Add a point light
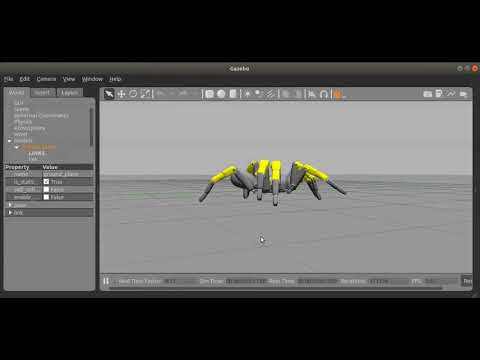This screenshot has height=360, width=480. pyautogui.click(x=247, y=94)
